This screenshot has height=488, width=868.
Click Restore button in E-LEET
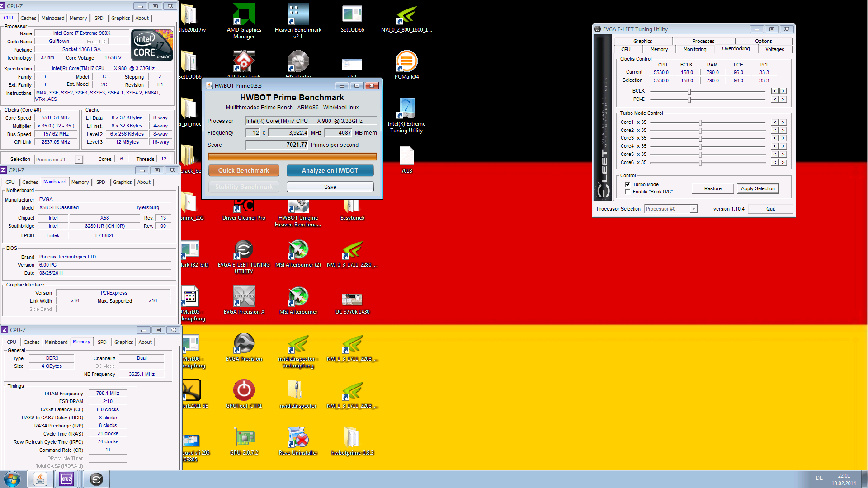[x=712, y=188]
